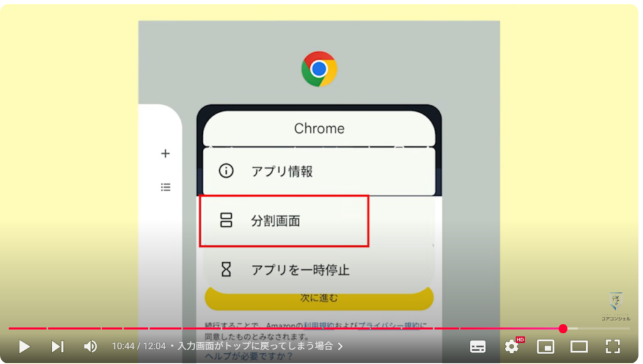Click the info circle icon
The image size is (643, 364).
pyautogui.click(x=226, y=171)
